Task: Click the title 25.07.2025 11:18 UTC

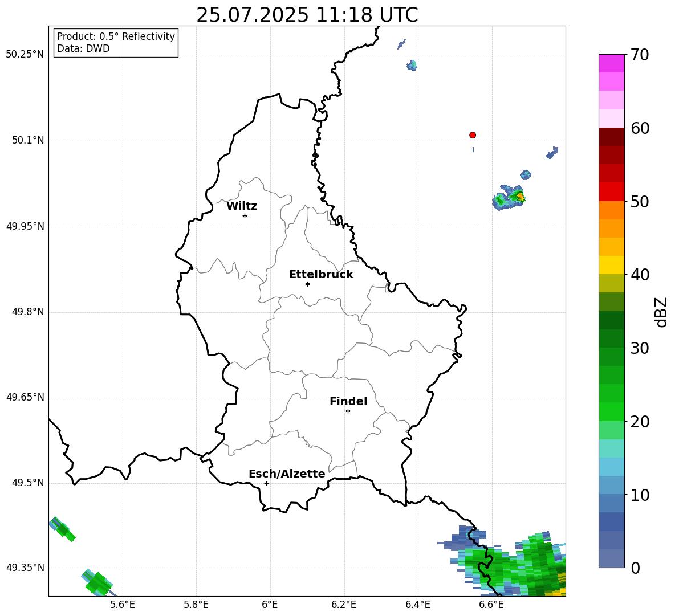Action: click(307, 15)
